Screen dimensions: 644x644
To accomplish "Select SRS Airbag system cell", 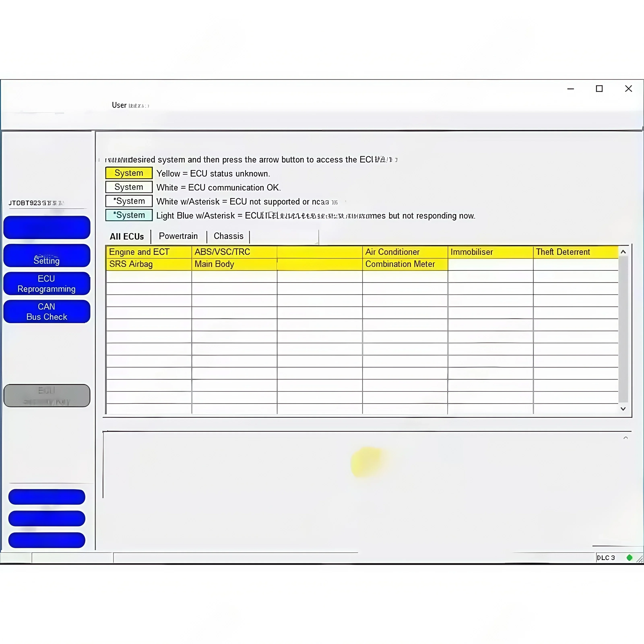I will point(149,264).
